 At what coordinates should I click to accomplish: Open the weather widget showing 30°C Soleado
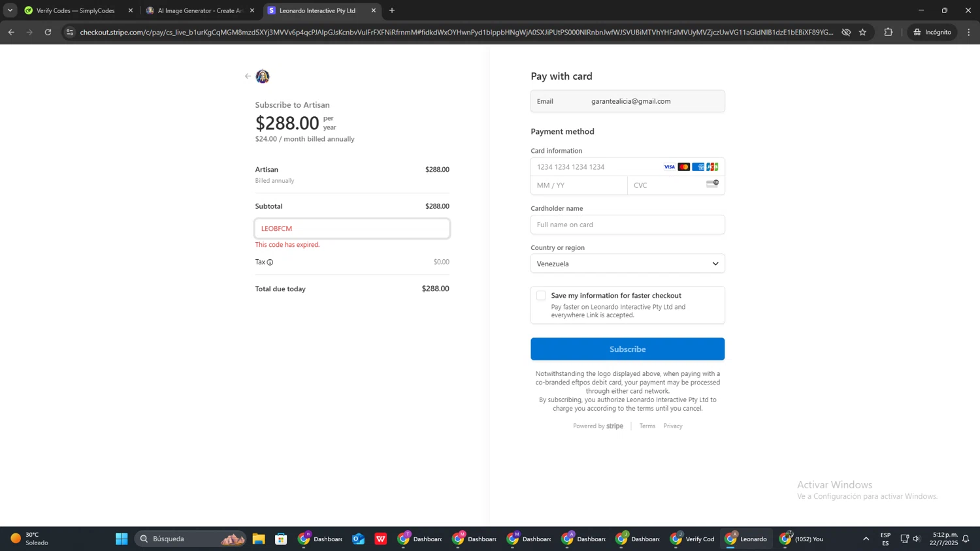29,539
